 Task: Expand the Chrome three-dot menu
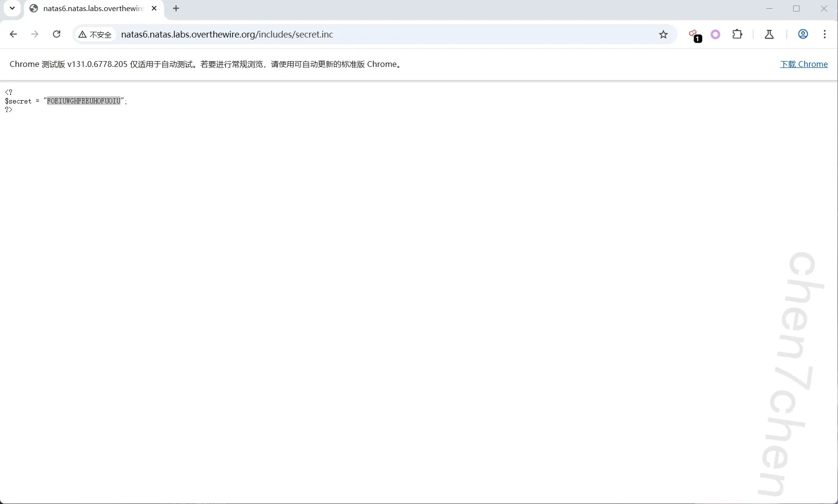pos(825,34)
